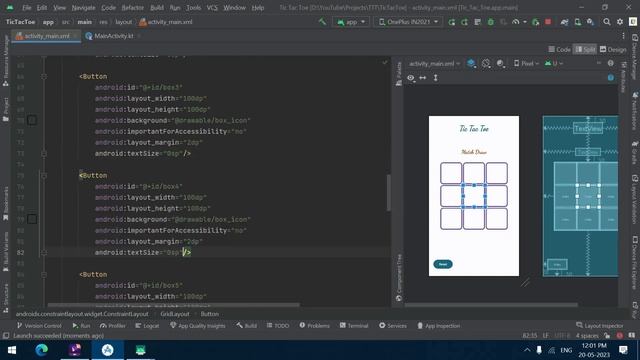Click Tic Tac Toe title in preview

point(474,129)
